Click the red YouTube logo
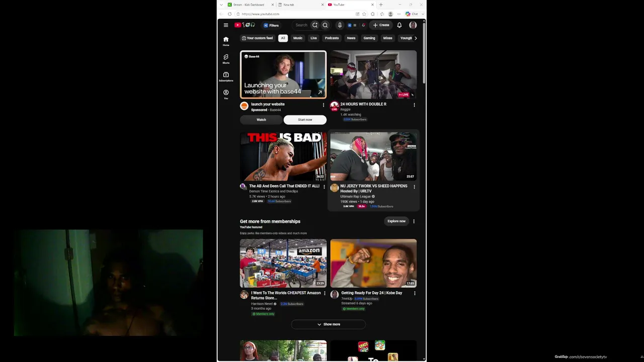The width and height of the screenshot is (644, 362). pyautogui.click(x=237, y=25)
